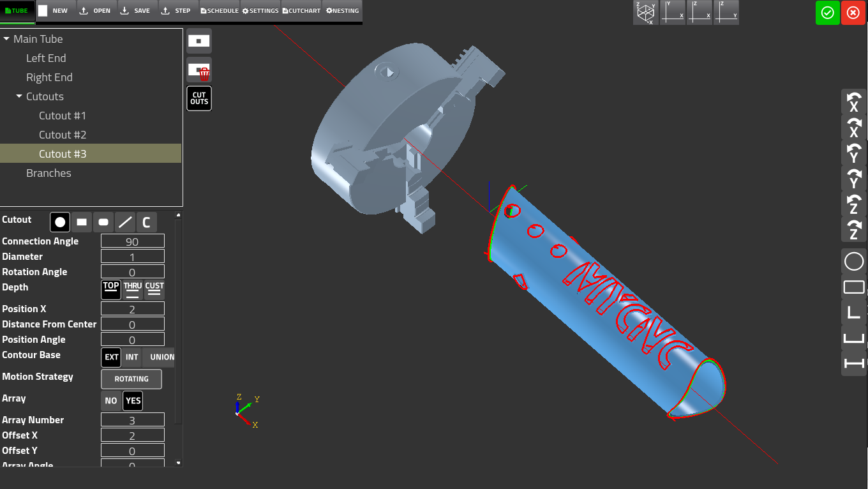Click the delete cutout trash icon
Viewport: 868px width, 489px height.
click(x=198, y=70)
